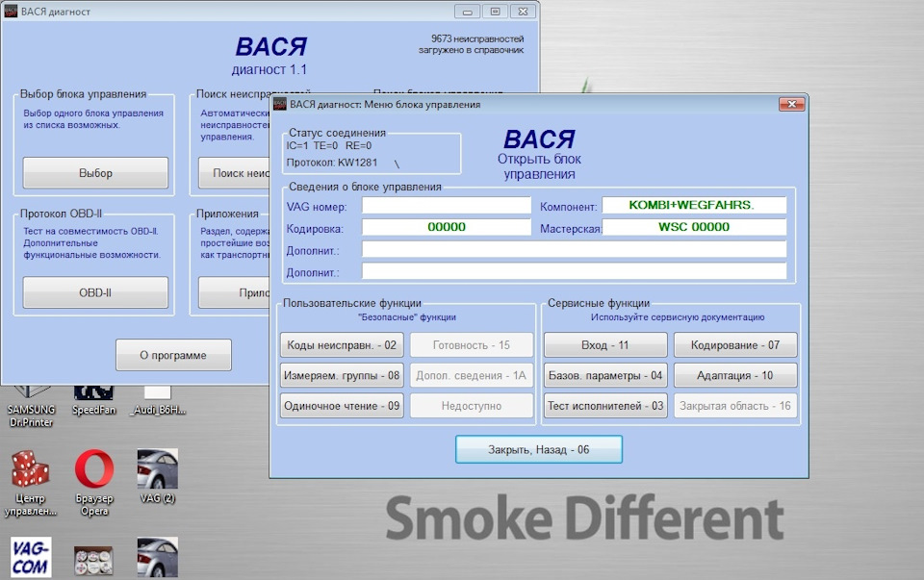
Task: Click the Приложения button in main window
Action: tap(234, 292)
